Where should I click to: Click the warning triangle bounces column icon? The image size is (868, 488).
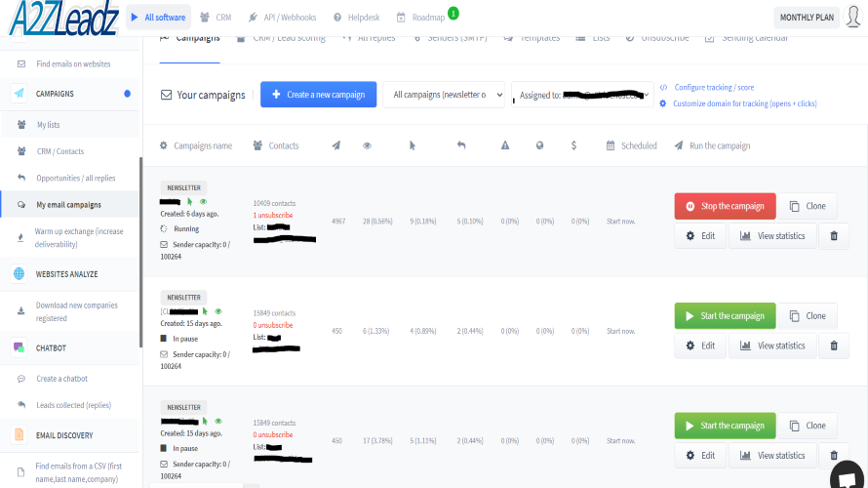(505, 145)
